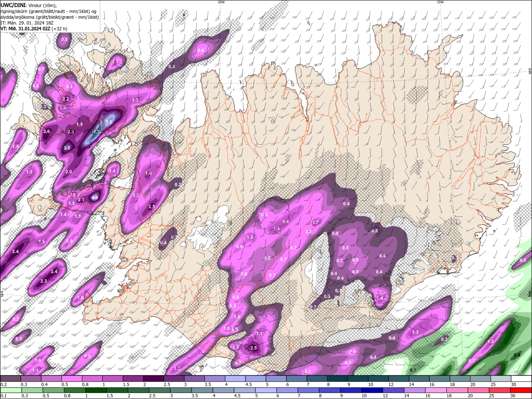Click the 2.6 precipitation value

tap(47, 132)
